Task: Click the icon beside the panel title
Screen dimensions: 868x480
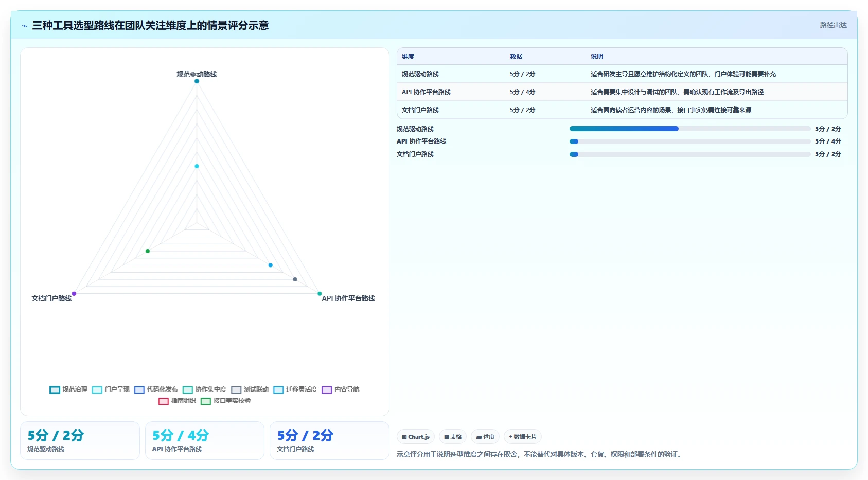Action: pyautogui.click(x=24, y=26)
